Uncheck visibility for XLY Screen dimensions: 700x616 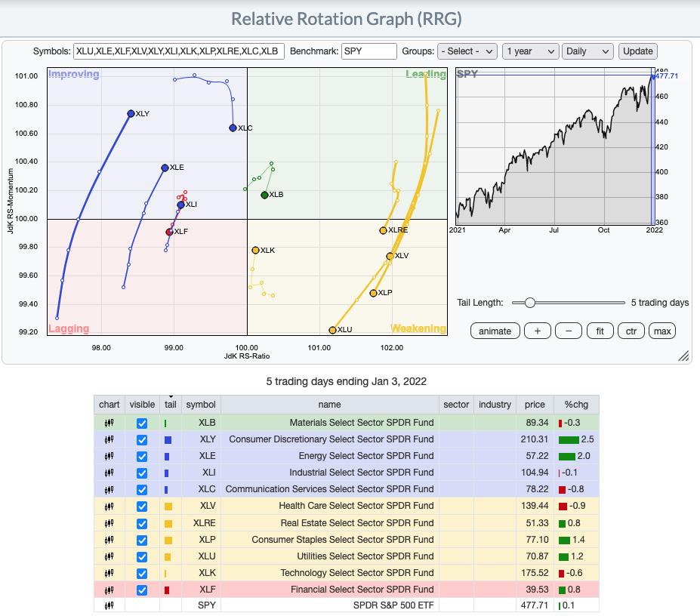pyautogui.click(x=142, y=439)
